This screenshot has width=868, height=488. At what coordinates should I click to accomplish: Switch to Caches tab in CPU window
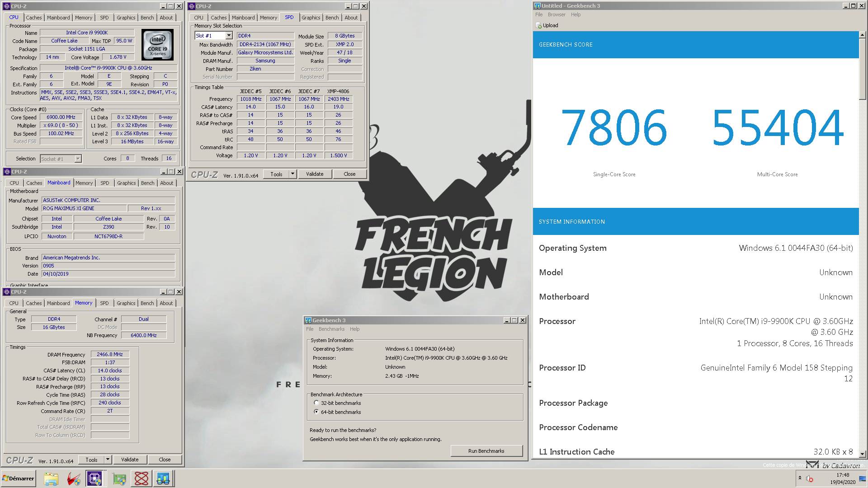point(34,18)
